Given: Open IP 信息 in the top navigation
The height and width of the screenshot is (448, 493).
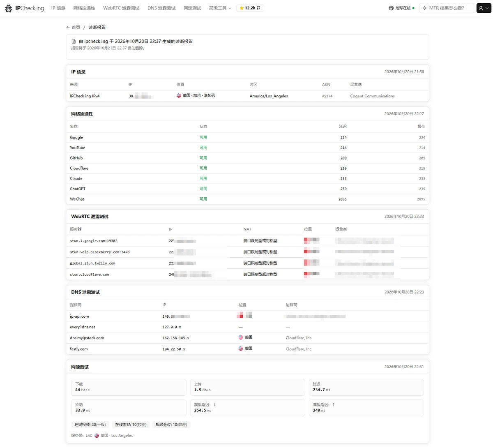Looking at the screenshot, I should (58, 8).
